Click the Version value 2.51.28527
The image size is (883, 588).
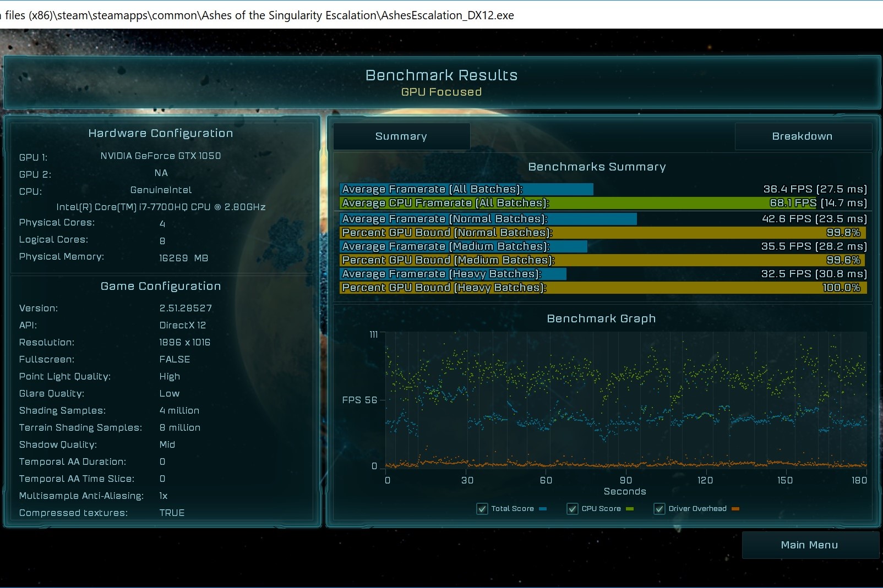point(186,308)
